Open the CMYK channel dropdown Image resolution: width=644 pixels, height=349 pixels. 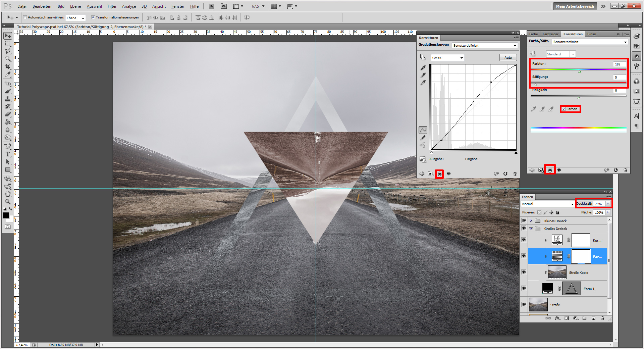click(x=447, y=58)
